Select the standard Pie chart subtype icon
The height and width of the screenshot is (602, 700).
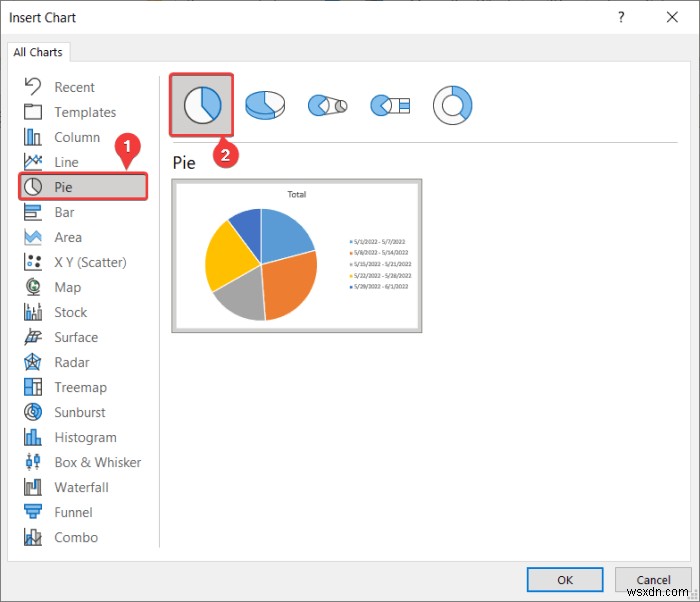point(202,105)
